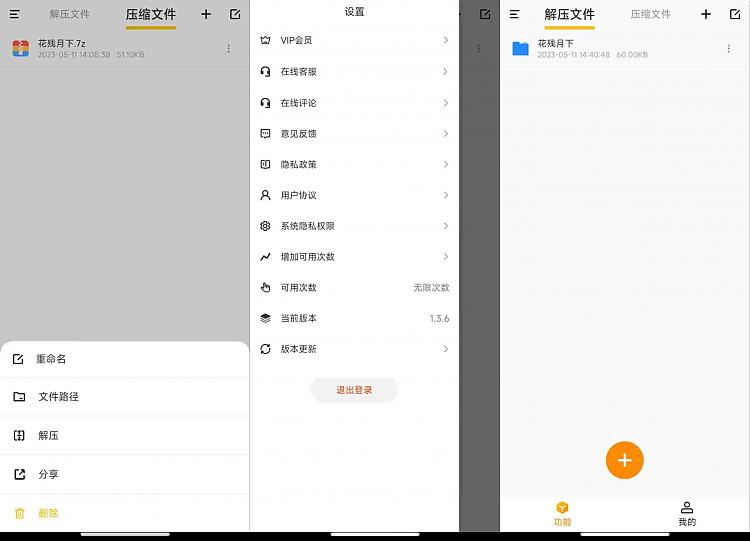
Task: Tap the three-dot menu beside 花残月下.7z
Action: pyautogui.click(x=228, y=49)
